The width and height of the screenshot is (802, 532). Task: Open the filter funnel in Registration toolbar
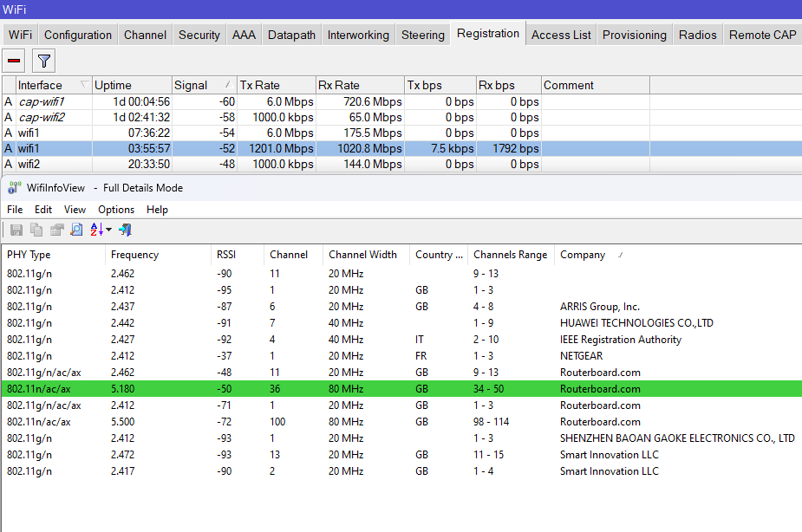pyautogui.click(x=44, y=61)
